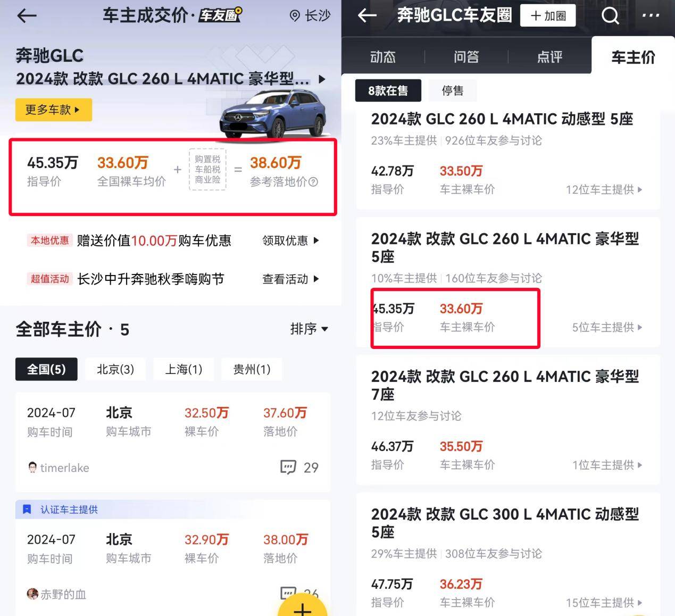Switch to the 点评 tab
Viewport: 675px width, 616px height.
point(549,57)
